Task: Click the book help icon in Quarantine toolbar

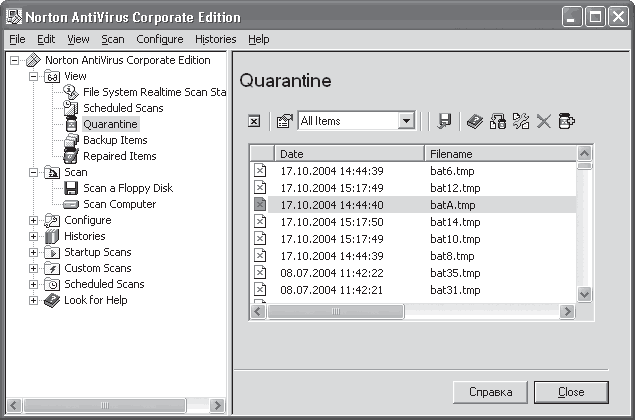Action: [x=475, y=121]
